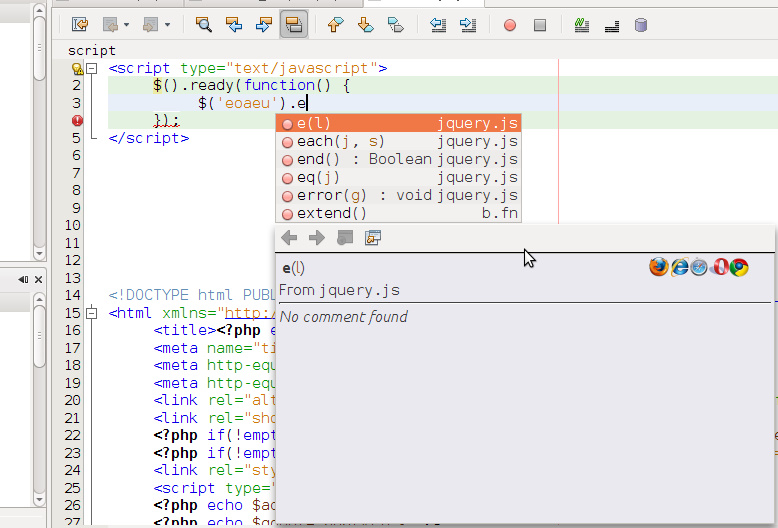Open the Forward history dropdown arrow
Viewport: 778px width, 528px height.
tap(167, 24)
